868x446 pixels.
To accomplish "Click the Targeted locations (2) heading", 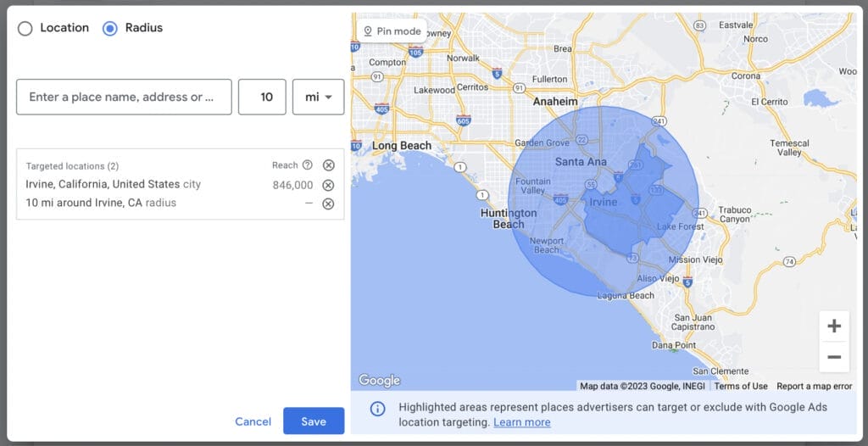I will coord(72,166).
